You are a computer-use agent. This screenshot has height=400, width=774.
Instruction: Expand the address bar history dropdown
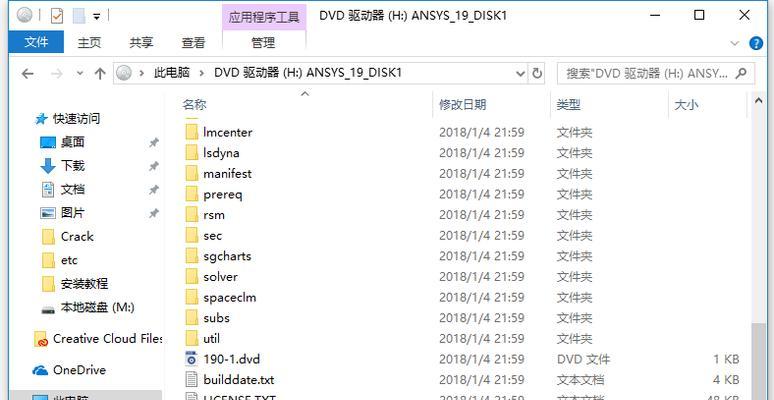520,74
